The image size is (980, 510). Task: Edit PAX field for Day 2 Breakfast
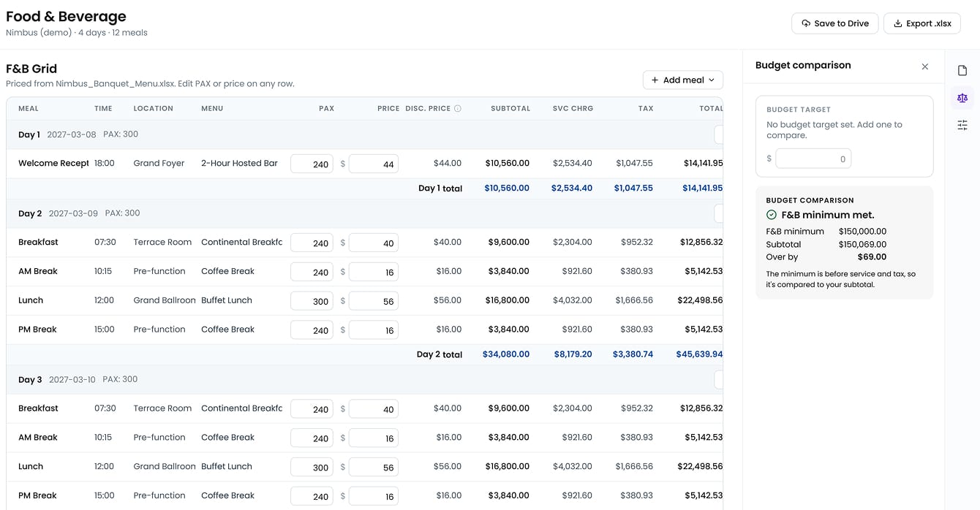(312, 243)
